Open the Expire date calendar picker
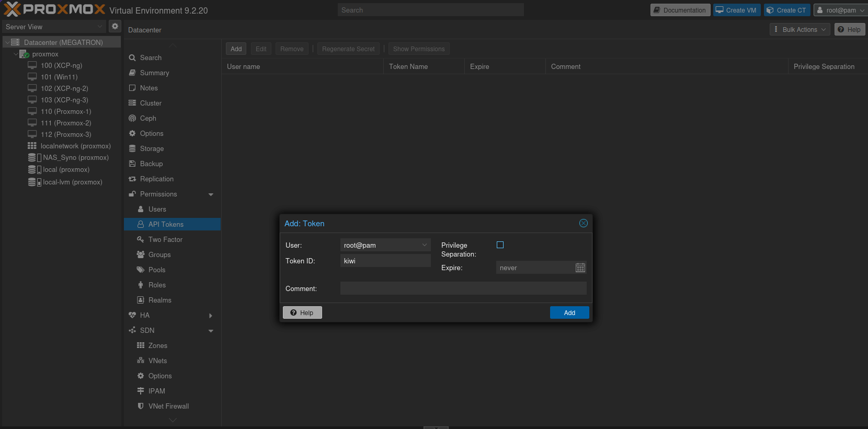The image size is (868, 429). (x=580, y=268)
